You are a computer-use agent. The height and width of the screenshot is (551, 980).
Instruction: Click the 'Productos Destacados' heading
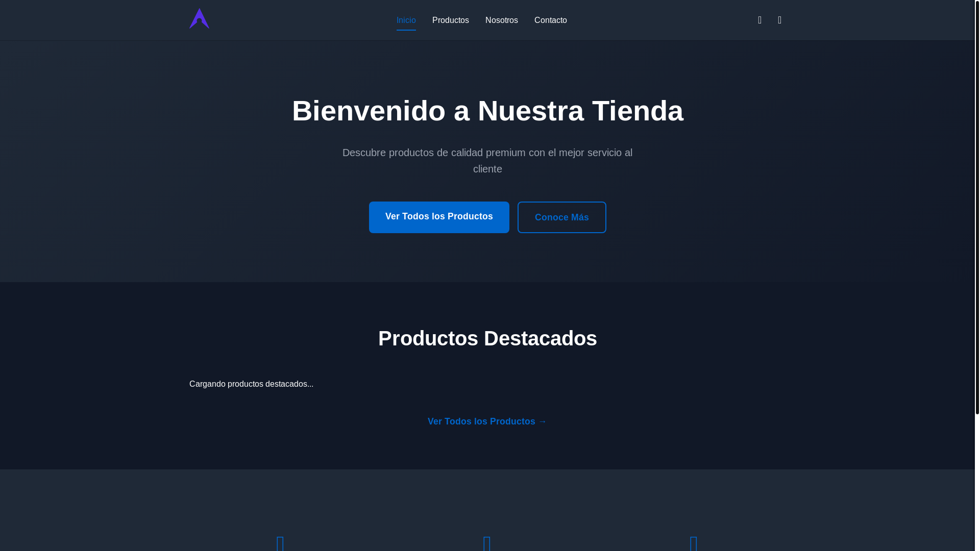pyautogui.click(x=487, y=339)
